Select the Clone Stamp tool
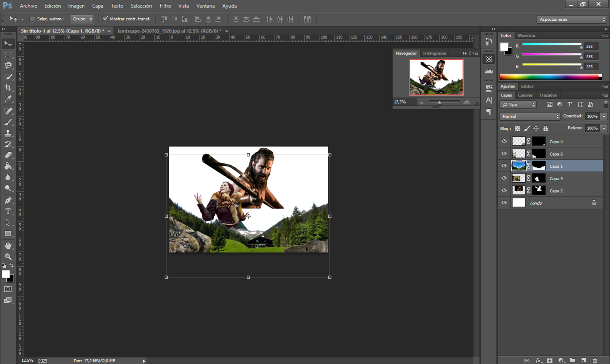Image resolution: width=610 pixels, height=364 pixels. click(x=8, y=133)
